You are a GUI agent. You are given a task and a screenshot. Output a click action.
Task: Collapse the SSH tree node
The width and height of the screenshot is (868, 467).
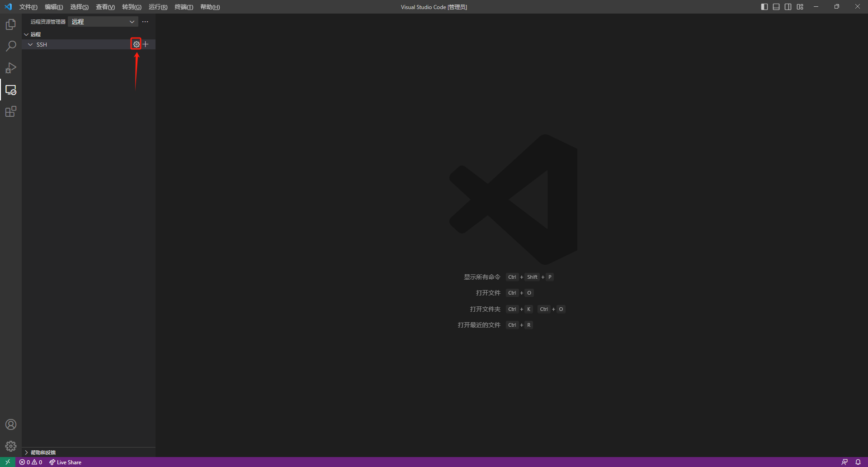(x=30, y=44)
